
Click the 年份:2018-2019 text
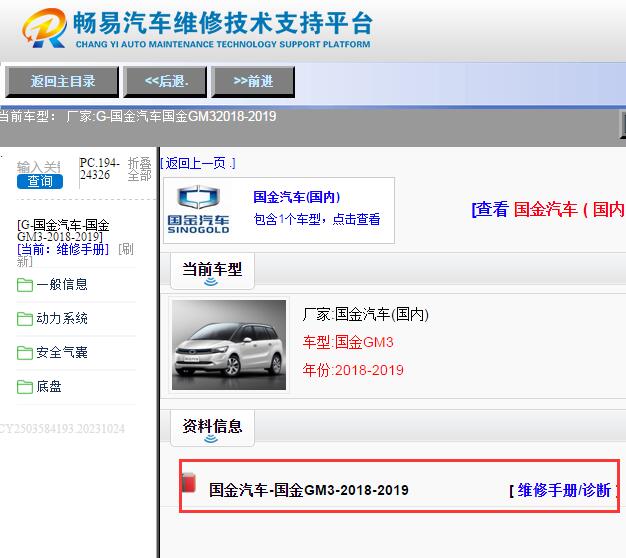(x=353, y=370)
